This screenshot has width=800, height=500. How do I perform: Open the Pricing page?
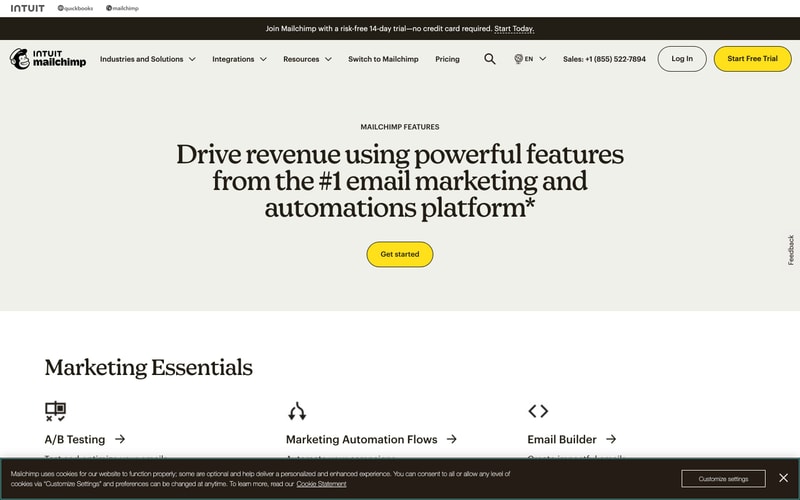tap(447, 59)
